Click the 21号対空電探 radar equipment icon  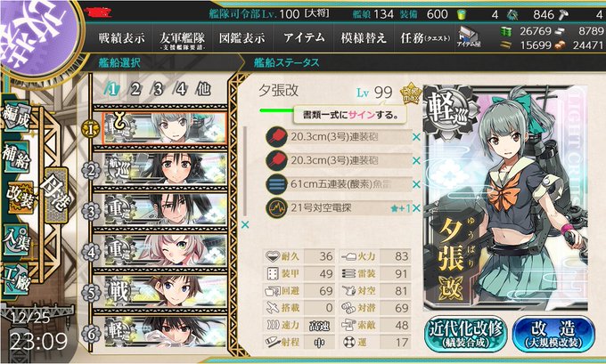click(276, 208)
